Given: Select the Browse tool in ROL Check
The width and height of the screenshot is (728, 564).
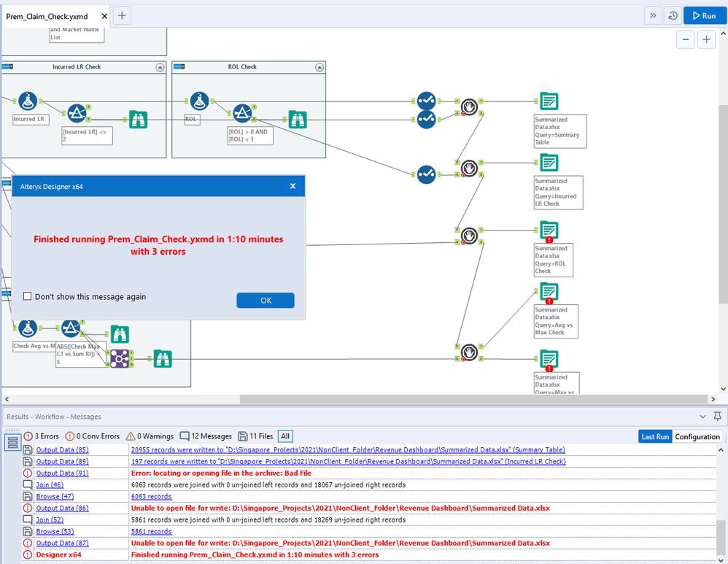Looking at the screenshot, I should [x=298, y=120].
